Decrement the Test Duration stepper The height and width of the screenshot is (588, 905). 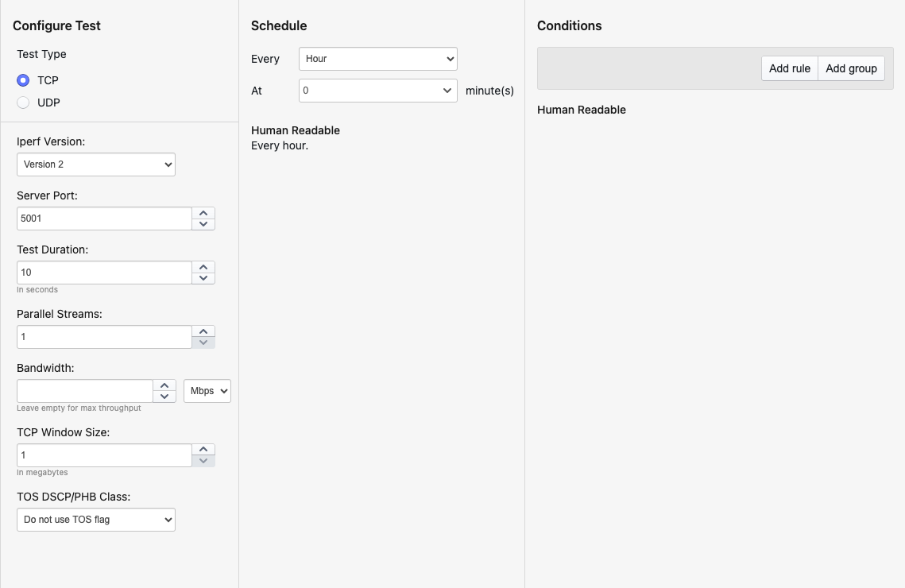(203, 278)
